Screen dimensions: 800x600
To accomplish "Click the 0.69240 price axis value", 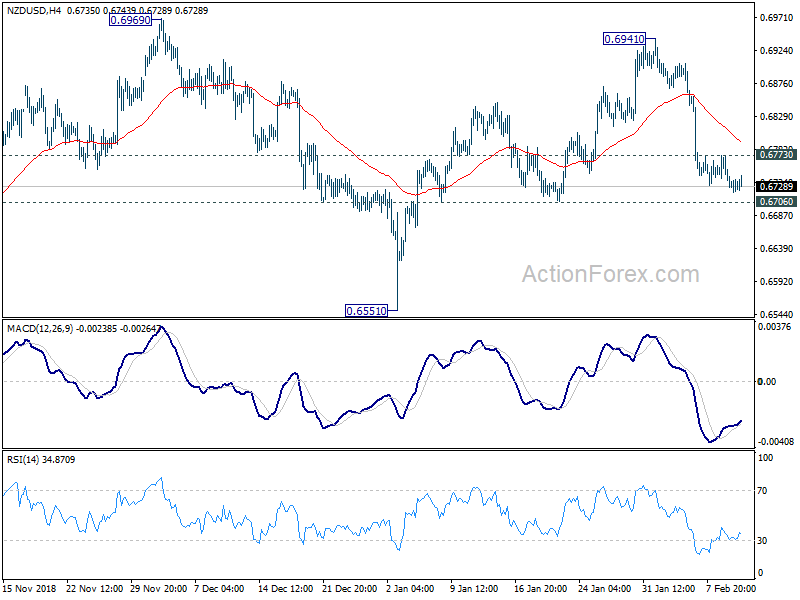I will [777, 51].
